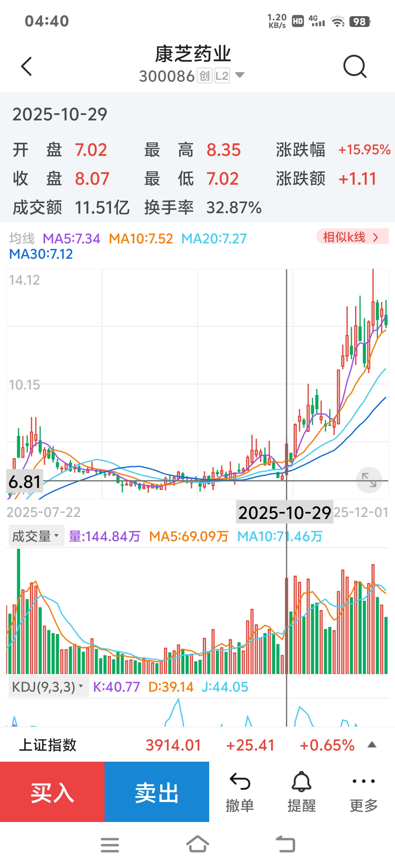This screenshot has height=868, width=395.
Task: Open stock search magnifier icon
Action: (355, 66)
